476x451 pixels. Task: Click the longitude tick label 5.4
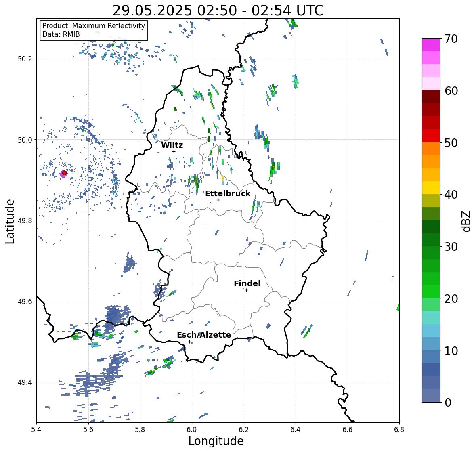tap(36, 430)
